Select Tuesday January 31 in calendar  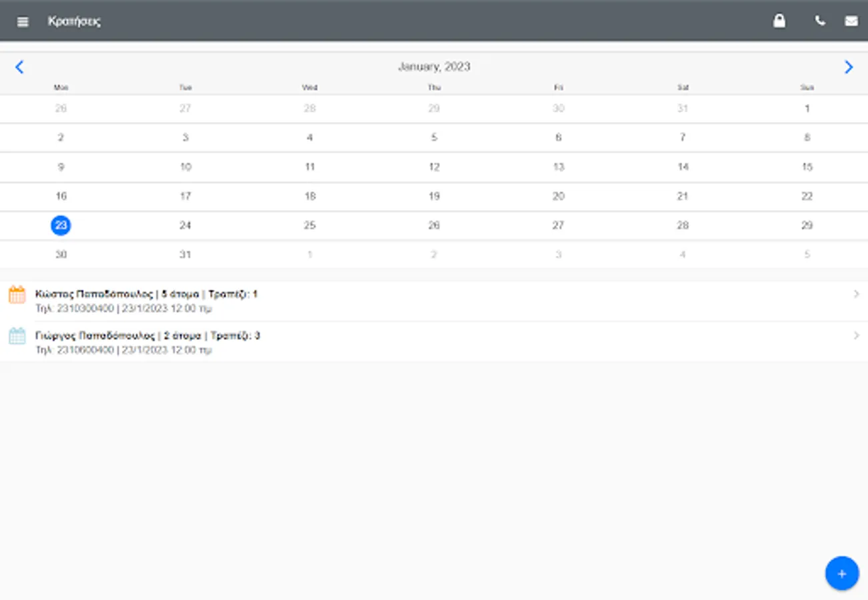pyautogui.click(x=185, y=255)
